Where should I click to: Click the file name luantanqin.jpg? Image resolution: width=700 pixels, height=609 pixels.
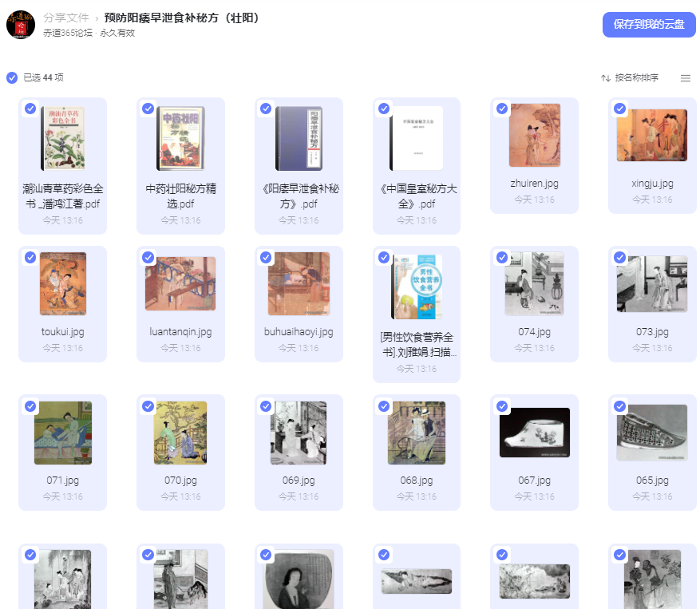pyautogui.click(x=180, y=332)
